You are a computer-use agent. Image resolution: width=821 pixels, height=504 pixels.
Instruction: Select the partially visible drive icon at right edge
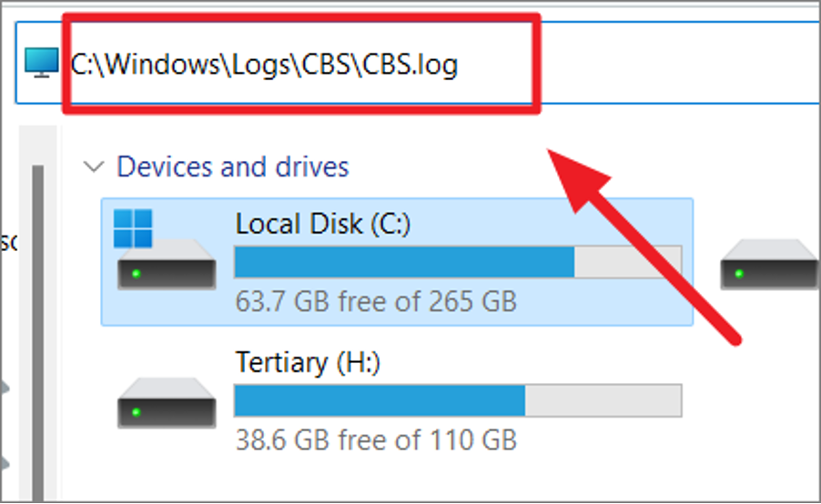(770, 266)
